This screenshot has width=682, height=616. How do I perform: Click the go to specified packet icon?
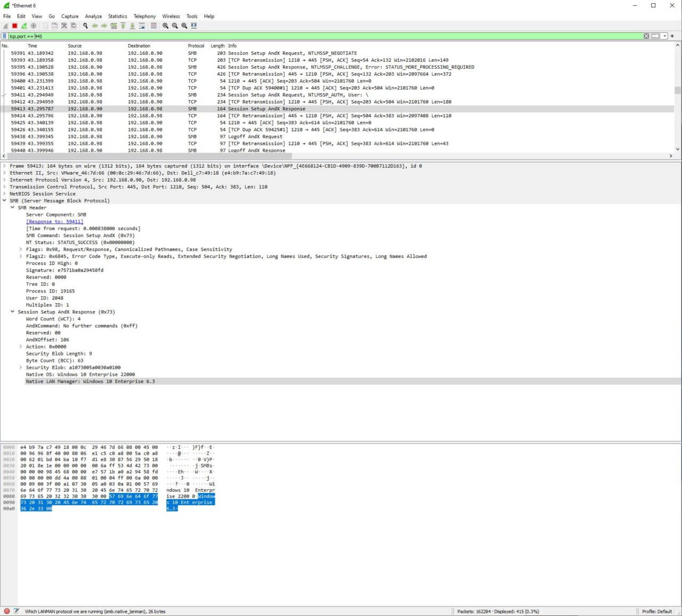coord(113,26)
